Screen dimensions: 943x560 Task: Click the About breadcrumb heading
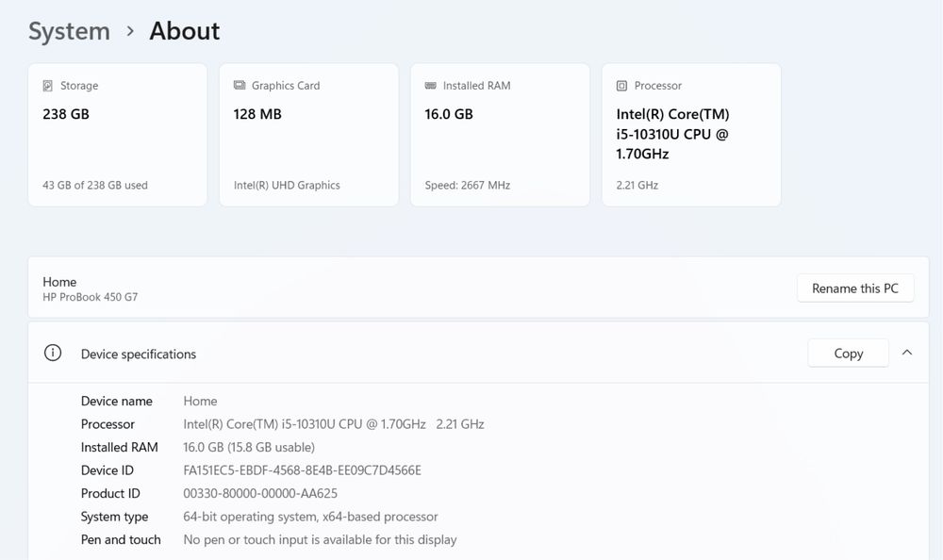click(185, 31)
